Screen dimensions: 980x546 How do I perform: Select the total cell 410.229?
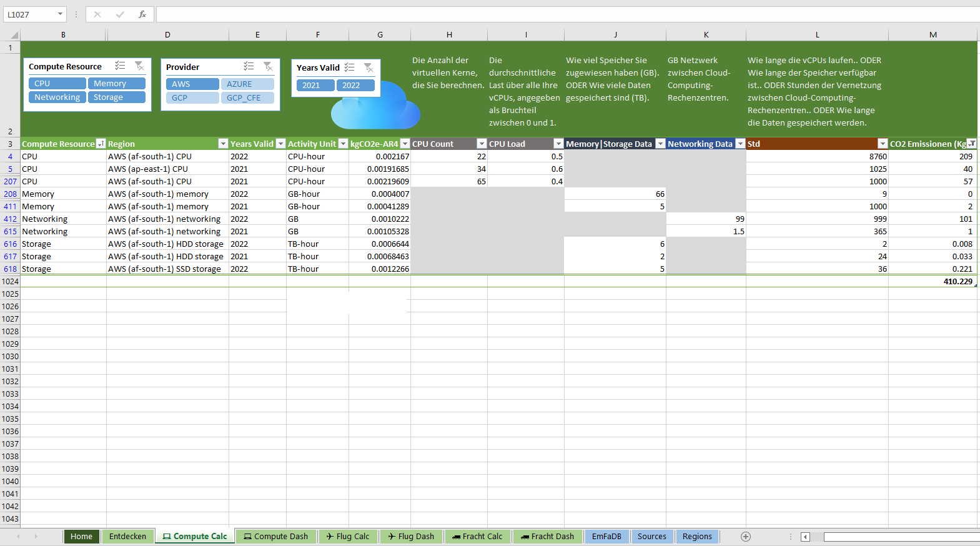point(933,281)
